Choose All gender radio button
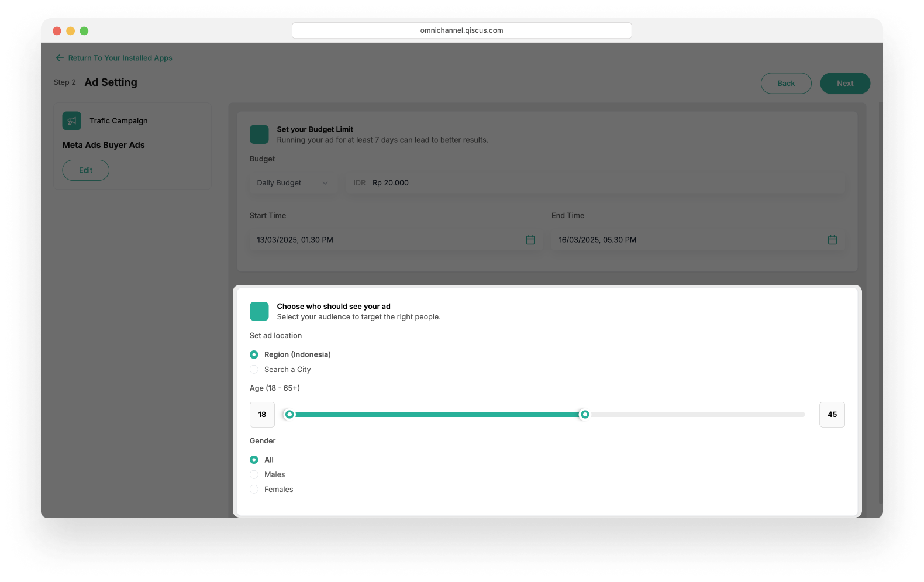Viewport: 924px width, 582px height. tap(254, 460)
